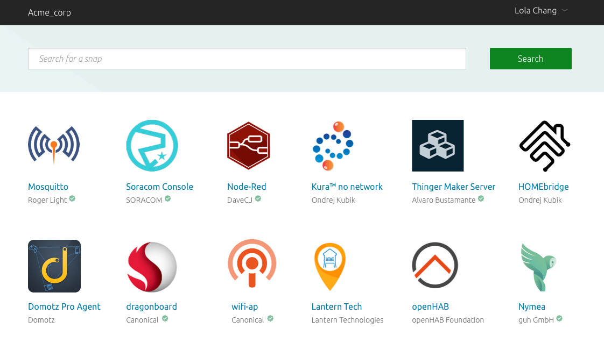The width and height of the screenshot is (604, 364).
Task: Open the openHAB circle logo
Action: [435, 265]
